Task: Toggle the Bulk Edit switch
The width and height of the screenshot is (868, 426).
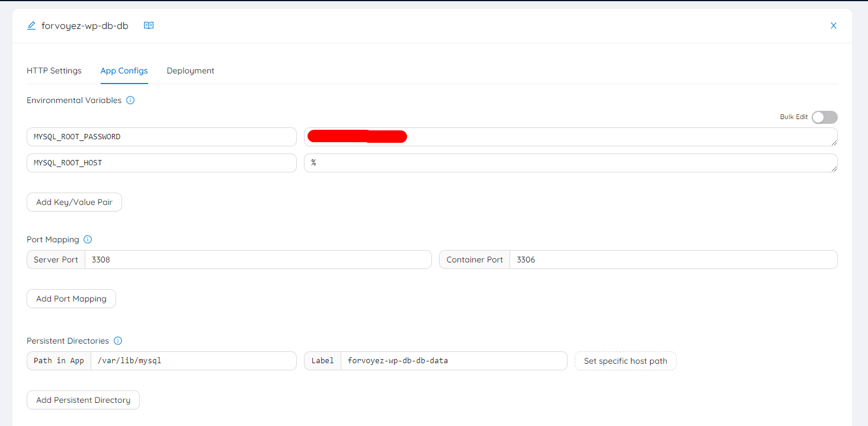Action: click(x=825, y=117)
